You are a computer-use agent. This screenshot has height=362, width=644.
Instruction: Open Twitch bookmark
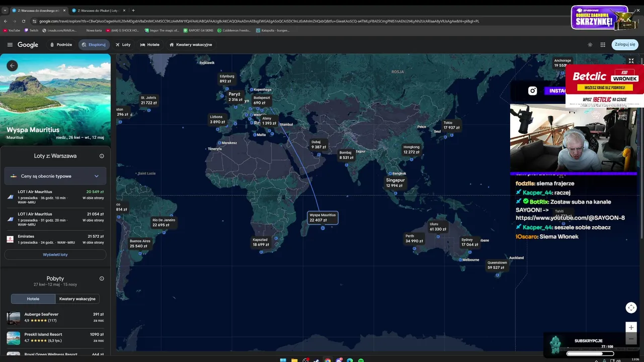31,30
